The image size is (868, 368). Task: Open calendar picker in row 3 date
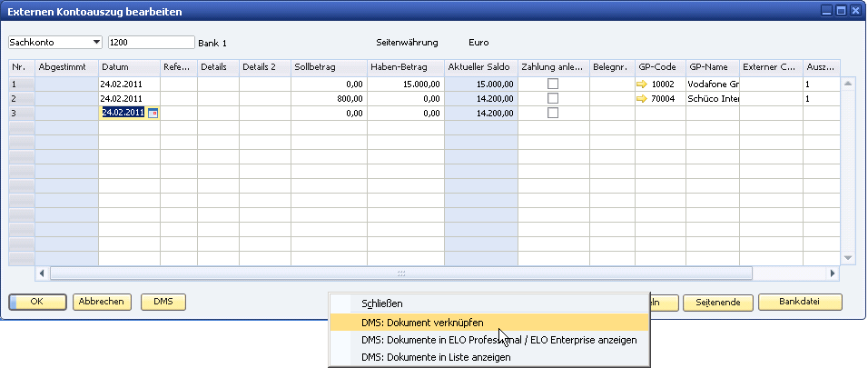153,113
